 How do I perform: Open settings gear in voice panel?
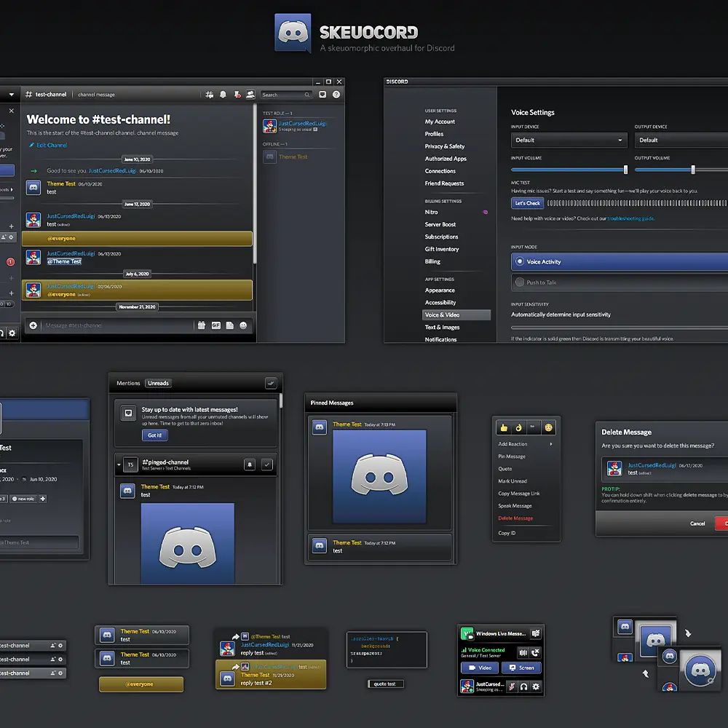[x=536, y=687]
